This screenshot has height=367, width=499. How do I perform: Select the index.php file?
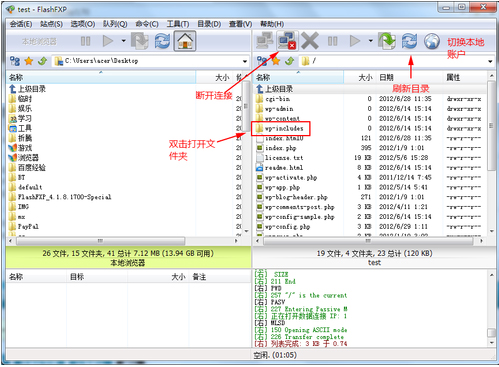click(276, 148)
